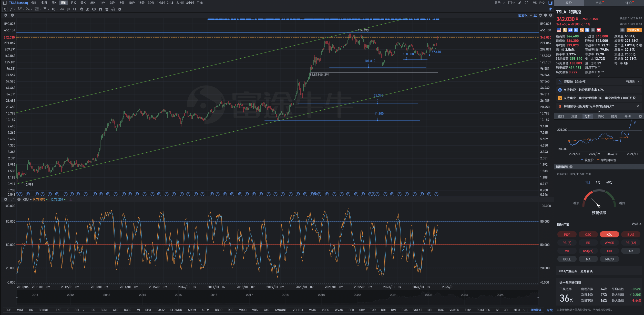Select 60分 indicator reading period

coord(609,182)
